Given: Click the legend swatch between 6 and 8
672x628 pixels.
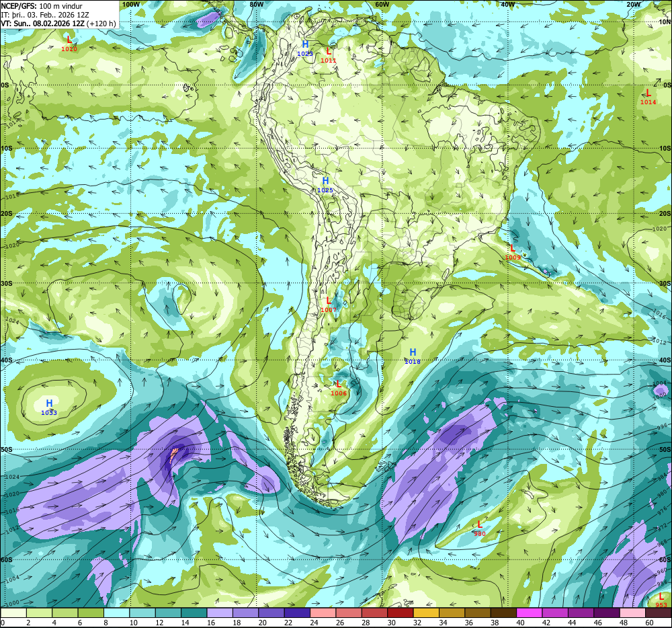Looking at the screenshot, I should click(91, 613).
